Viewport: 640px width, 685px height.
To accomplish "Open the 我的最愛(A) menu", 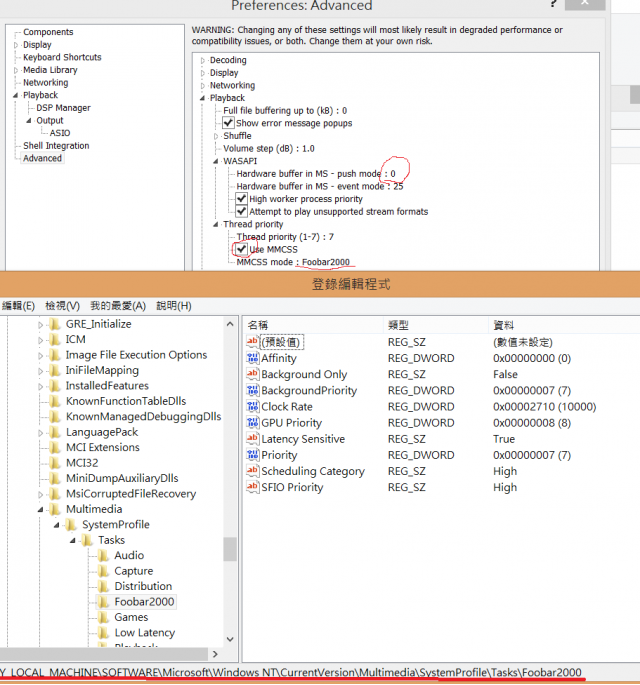I will coord(118,306).
